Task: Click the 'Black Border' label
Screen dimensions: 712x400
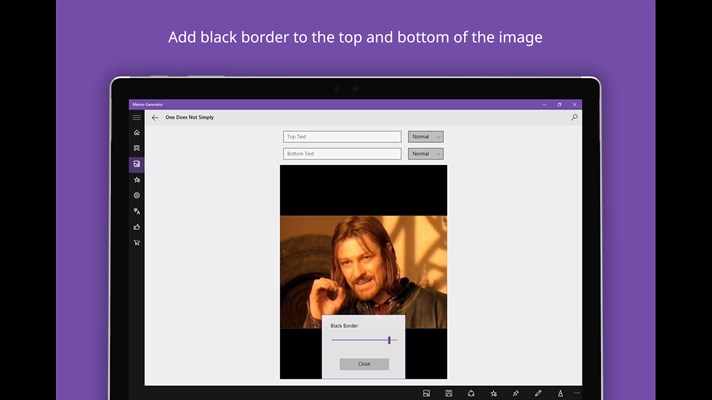Action: 344,326
